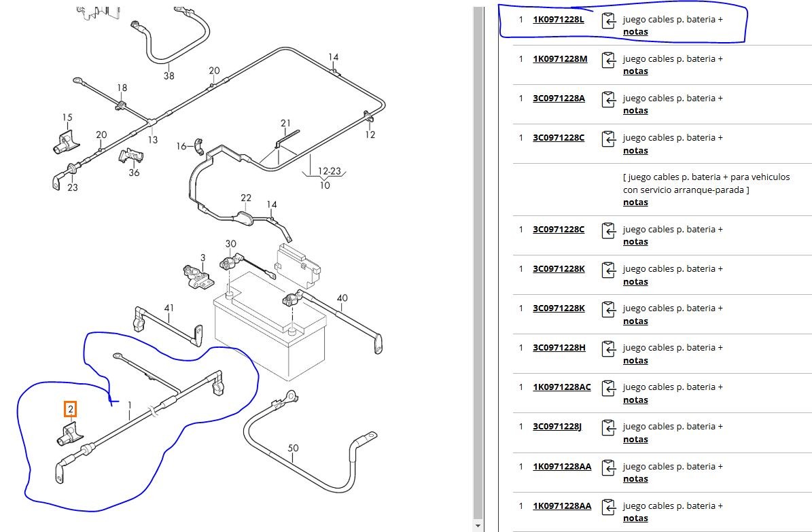Click the scrollbar down arrow

(x=477, y=526)
